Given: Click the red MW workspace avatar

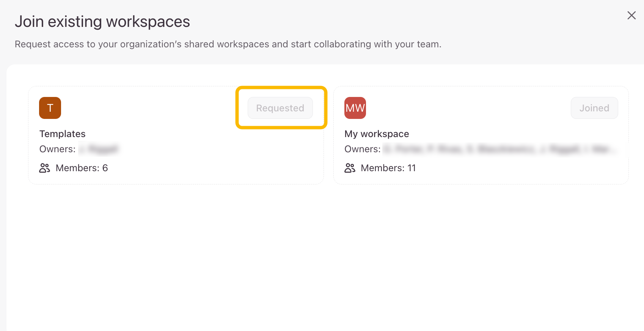Looking at the screenshot, I should pyautogui.click(x=355, y=108).
